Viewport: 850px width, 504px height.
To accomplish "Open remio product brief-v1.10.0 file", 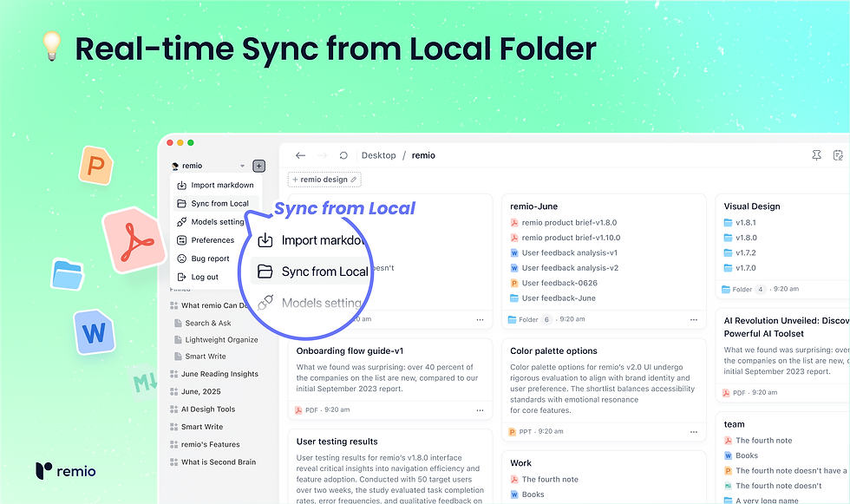I will coord(571,238).
